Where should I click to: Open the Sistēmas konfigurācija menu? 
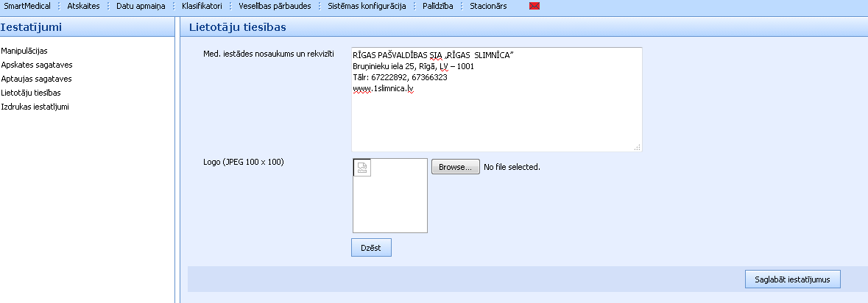[367, 6]
